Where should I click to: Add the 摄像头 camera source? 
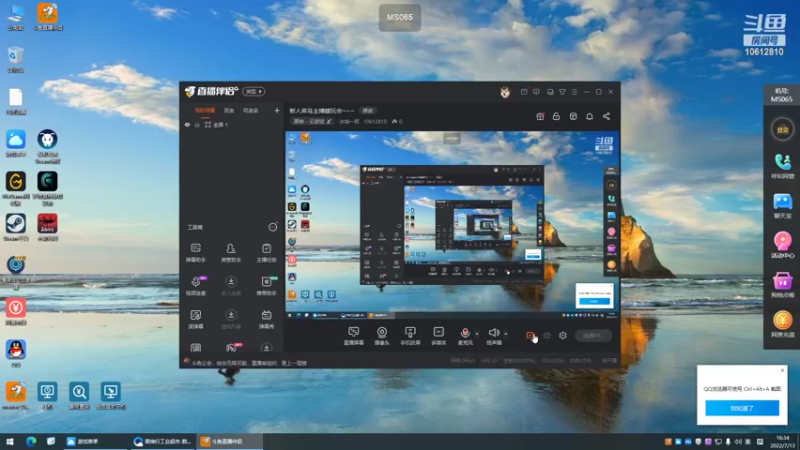[x=382, y=336]
